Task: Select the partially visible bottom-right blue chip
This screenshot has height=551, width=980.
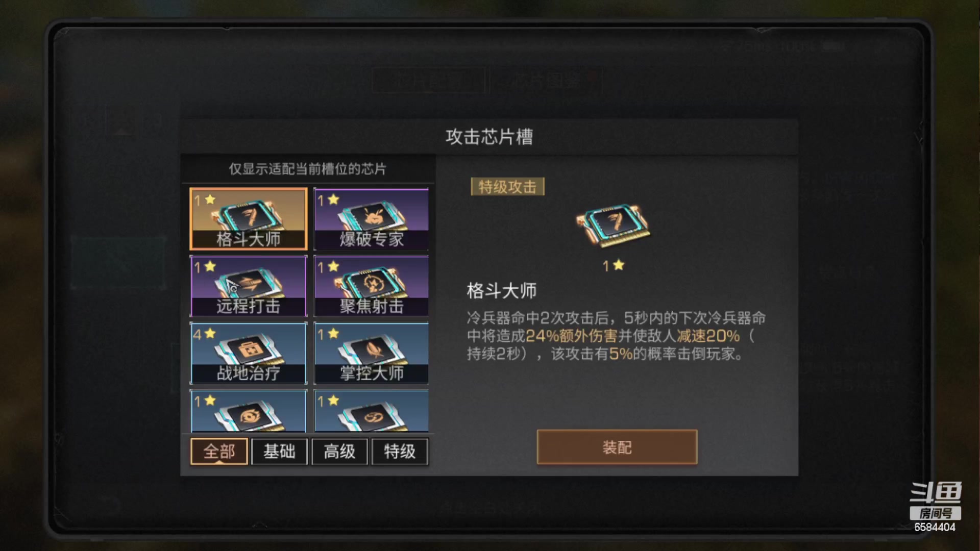Action: (372, 411)
